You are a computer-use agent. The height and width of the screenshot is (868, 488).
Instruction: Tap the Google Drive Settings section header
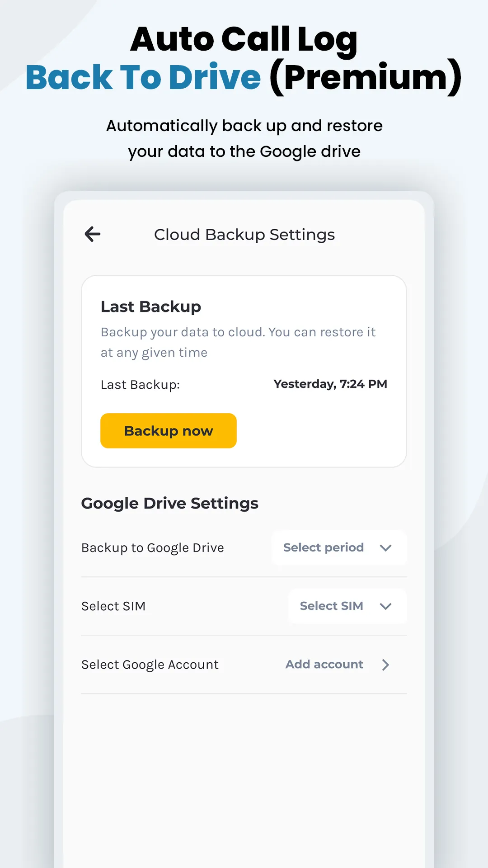tap(170, 503)
